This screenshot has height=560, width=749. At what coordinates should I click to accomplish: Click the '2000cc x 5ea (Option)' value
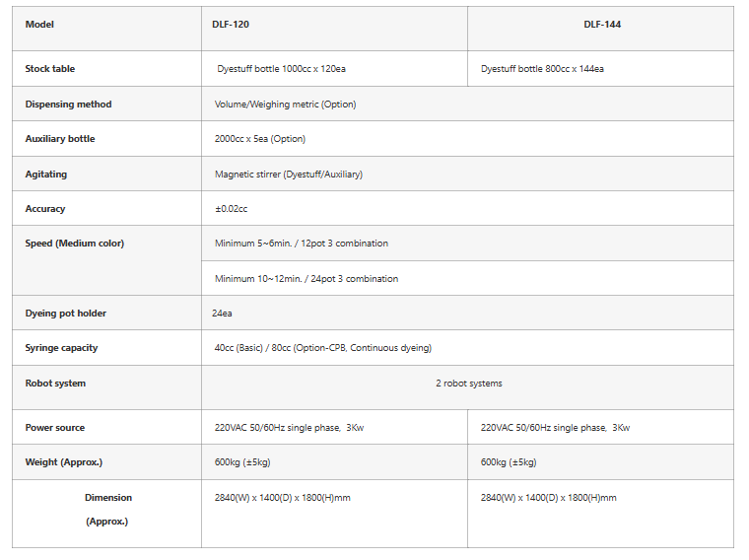260,139
